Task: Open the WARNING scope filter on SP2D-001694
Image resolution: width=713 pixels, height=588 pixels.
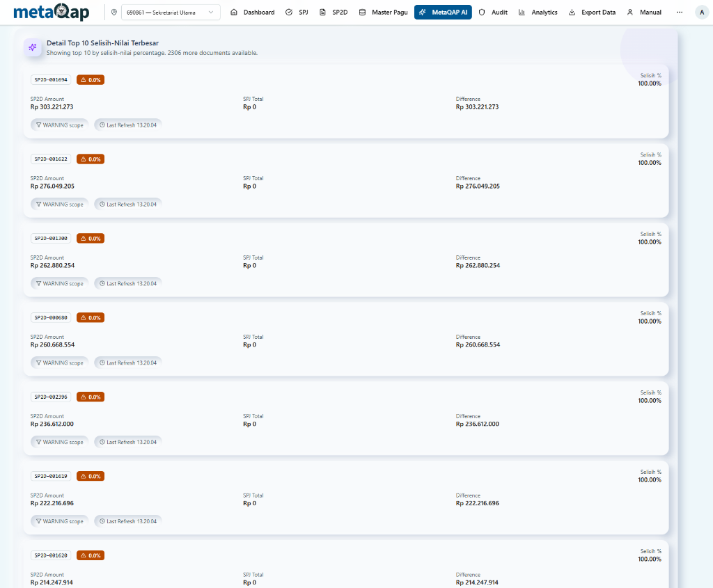Action: pos(59,125)
